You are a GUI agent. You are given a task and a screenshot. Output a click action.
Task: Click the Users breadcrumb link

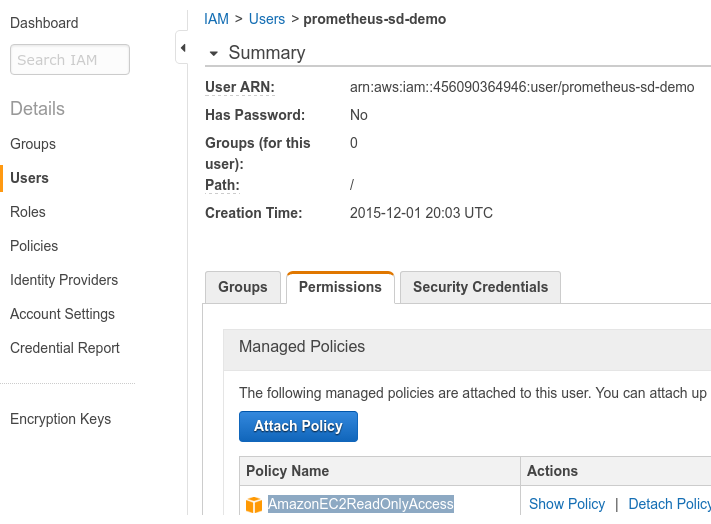[267, 19]
